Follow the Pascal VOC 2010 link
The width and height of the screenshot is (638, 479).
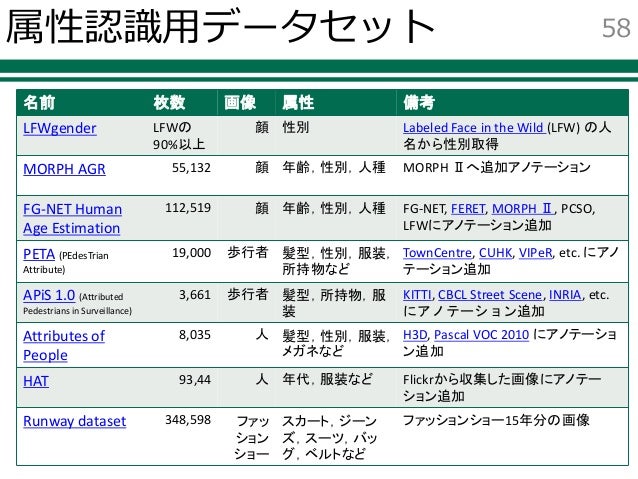coord(481,335)
